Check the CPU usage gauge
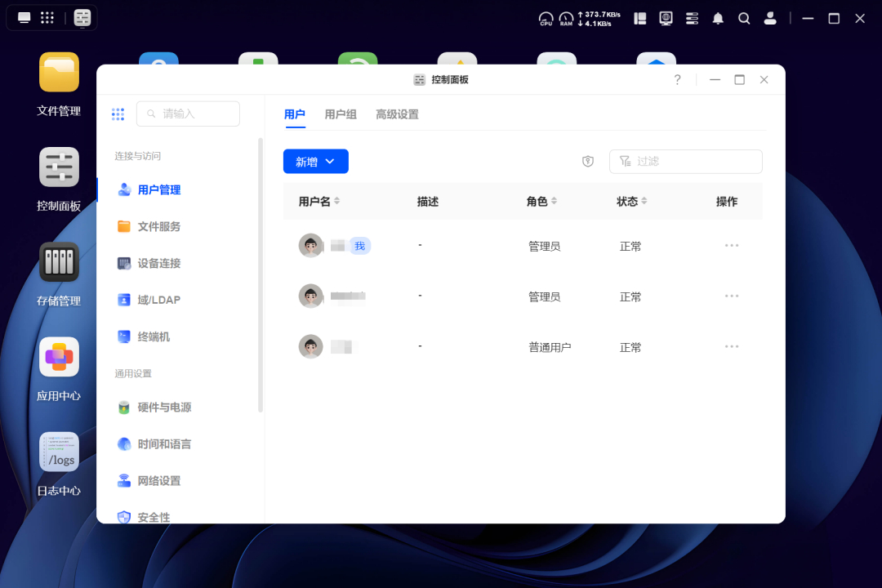Viewport: 882px width, 588px height. coord(546,19)
